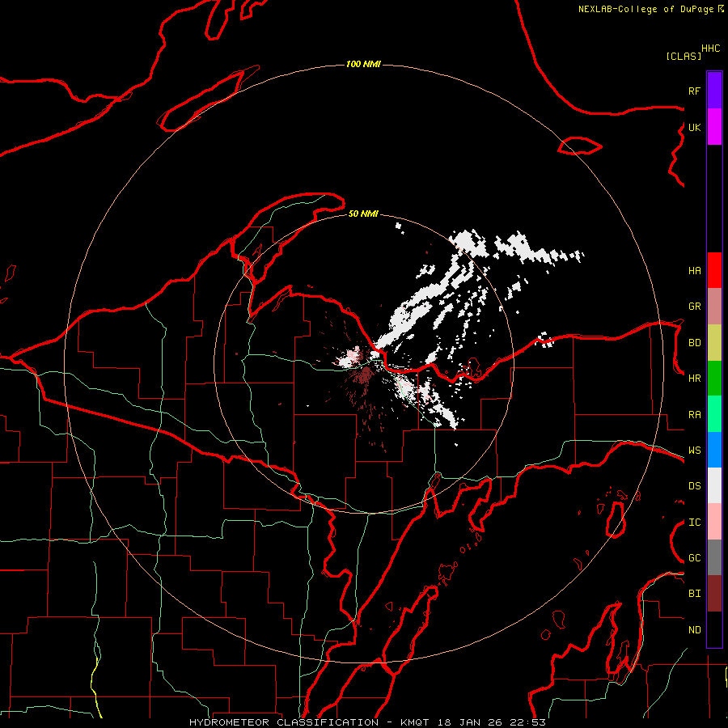Click the UK magenta legend color block
Screen dimensions: 728x728
coord(714,127)
